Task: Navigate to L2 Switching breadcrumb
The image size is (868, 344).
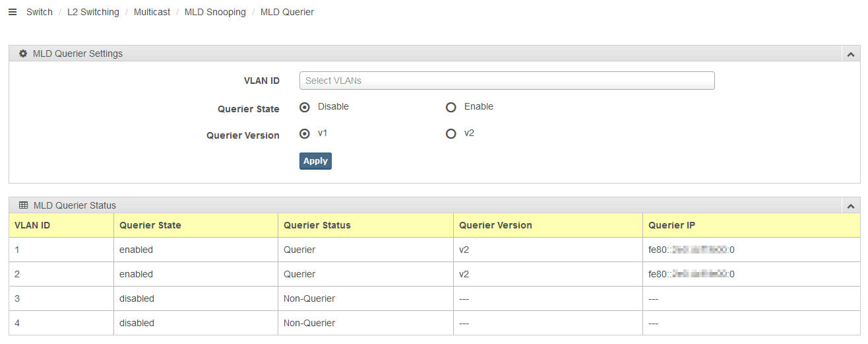Action: click(93, 13)
